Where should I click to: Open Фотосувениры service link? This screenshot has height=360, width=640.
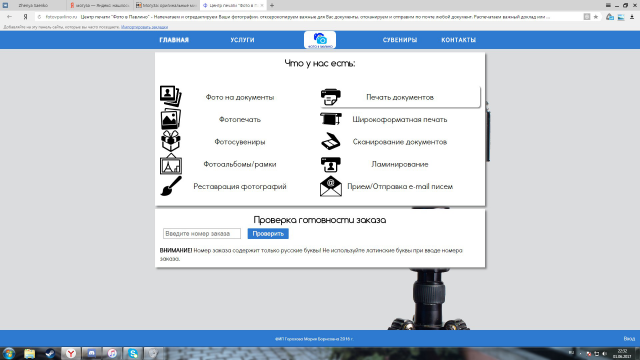240,142
